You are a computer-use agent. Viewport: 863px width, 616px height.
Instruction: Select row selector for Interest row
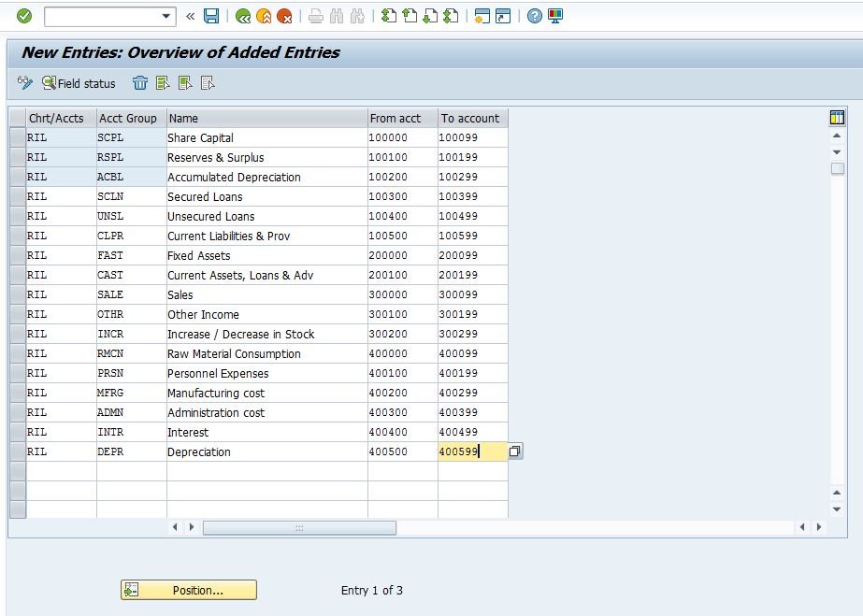click(18, 432)
